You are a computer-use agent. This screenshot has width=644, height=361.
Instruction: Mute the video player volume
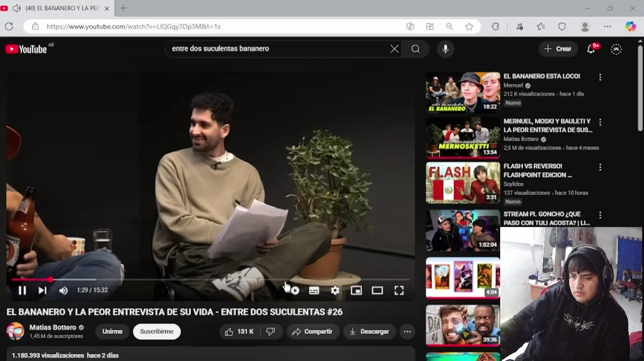[x=63, y=290]
